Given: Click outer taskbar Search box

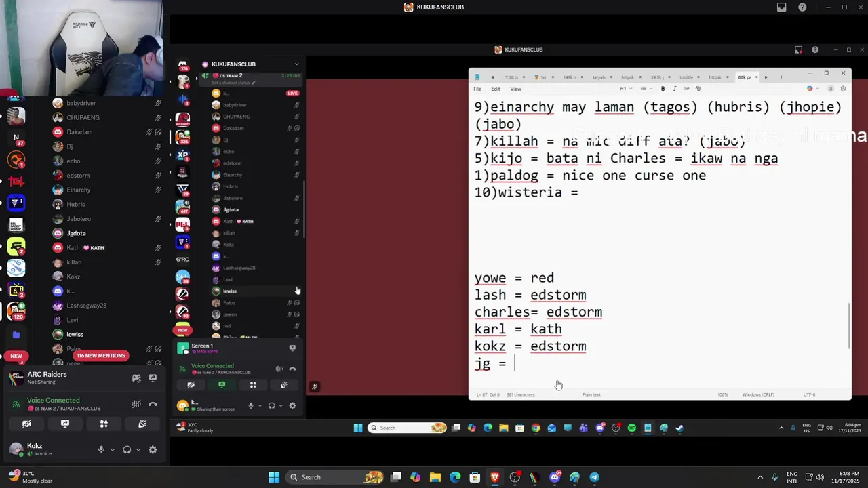Looking at the screenshot, I should [336, 477].
